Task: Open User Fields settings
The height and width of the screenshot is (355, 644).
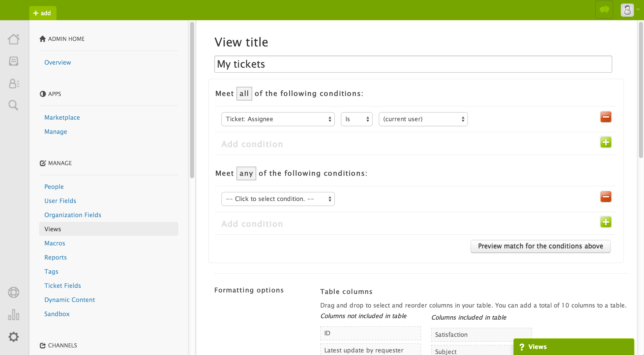Action: [60, 201]
